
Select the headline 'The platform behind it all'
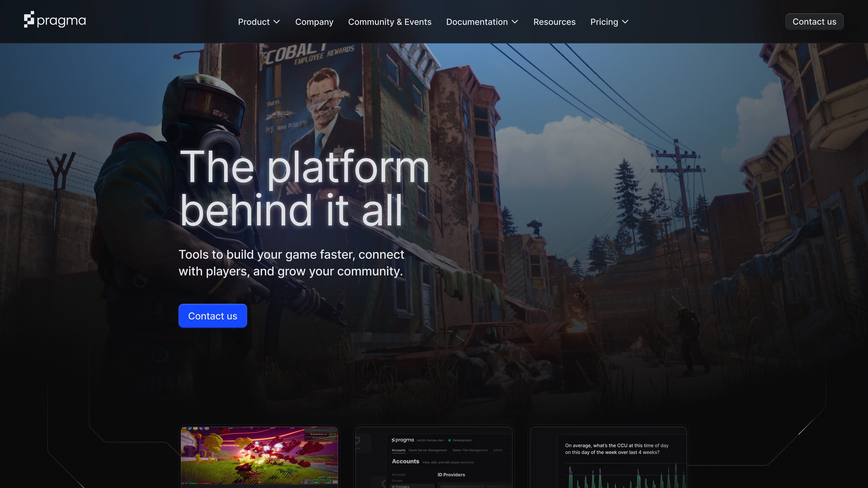click(x=305, y=188)
